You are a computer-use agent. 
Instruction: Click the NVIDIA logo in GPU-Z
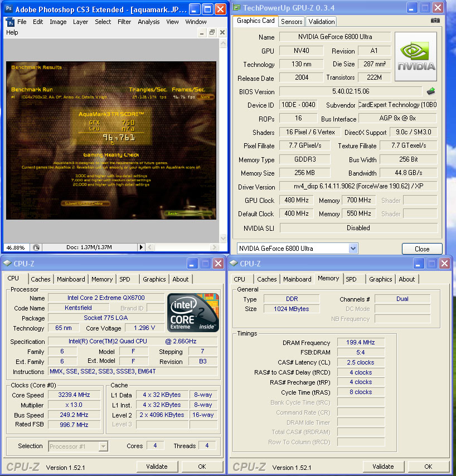click(x=416, y=56)
